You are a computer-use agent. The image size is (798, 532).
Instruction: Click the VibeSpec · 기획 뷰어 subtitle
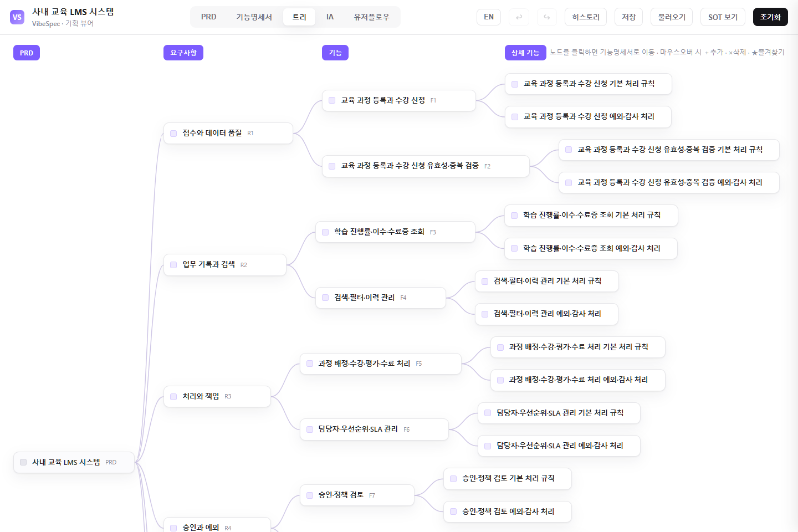(x=63, y=24)
